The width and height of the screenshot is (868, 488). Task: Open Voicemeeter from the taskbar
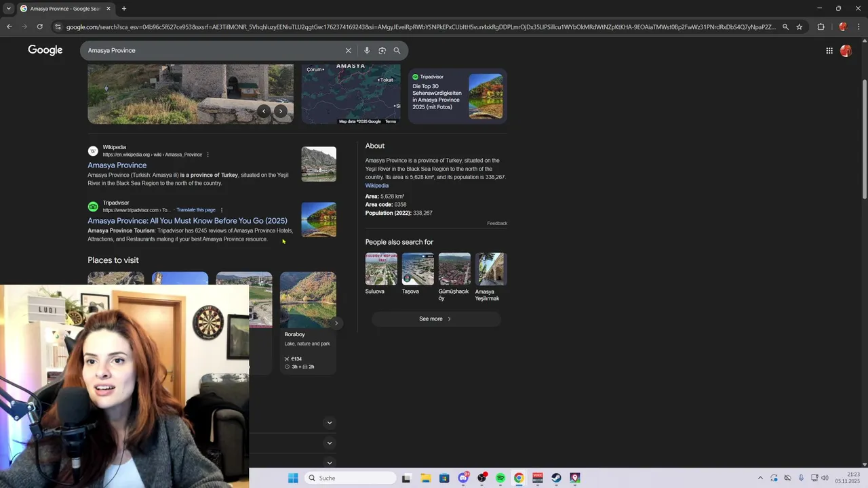(538, 478)
